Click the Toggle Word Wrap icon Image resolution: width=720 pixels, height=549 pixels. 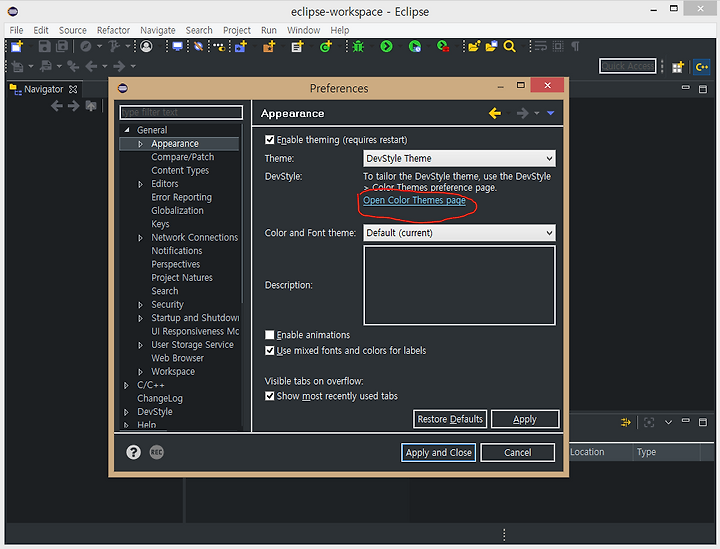(x=540, y=46)
